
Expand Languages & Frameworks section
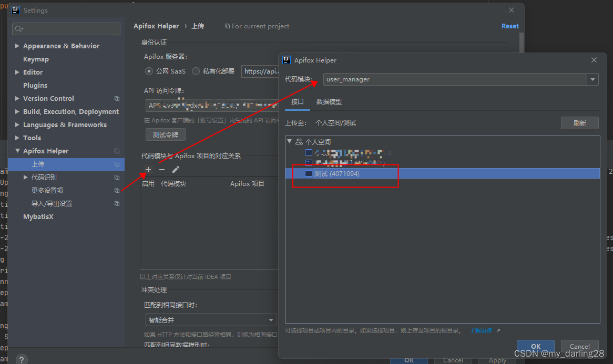coord(17,124)
